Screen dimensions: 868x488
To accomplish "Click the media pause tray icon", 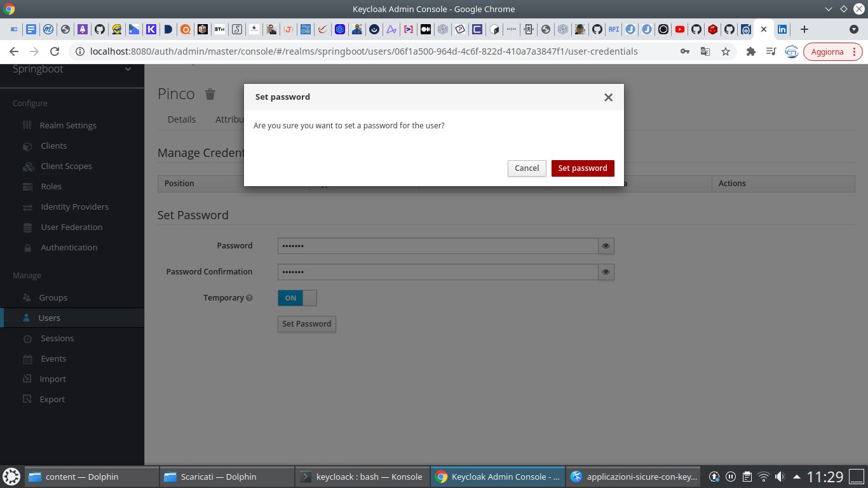I will 731,477.
